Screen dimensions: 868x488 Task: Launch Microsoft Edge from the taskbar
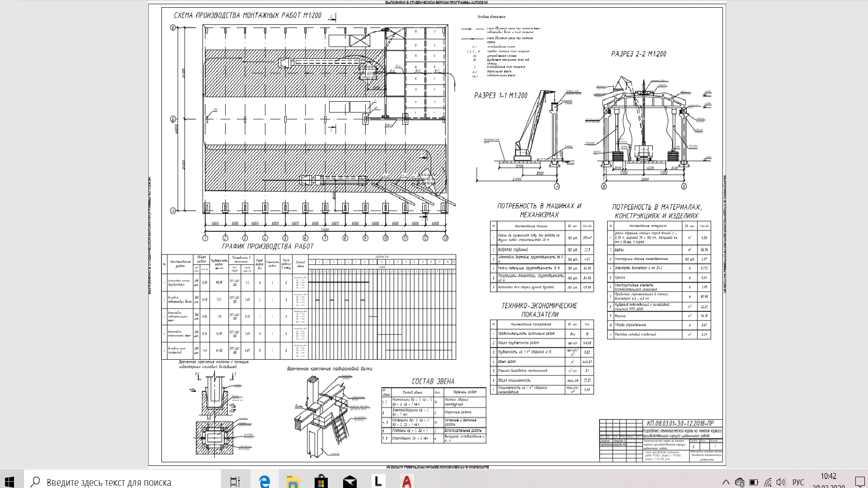tap(264, 482)
